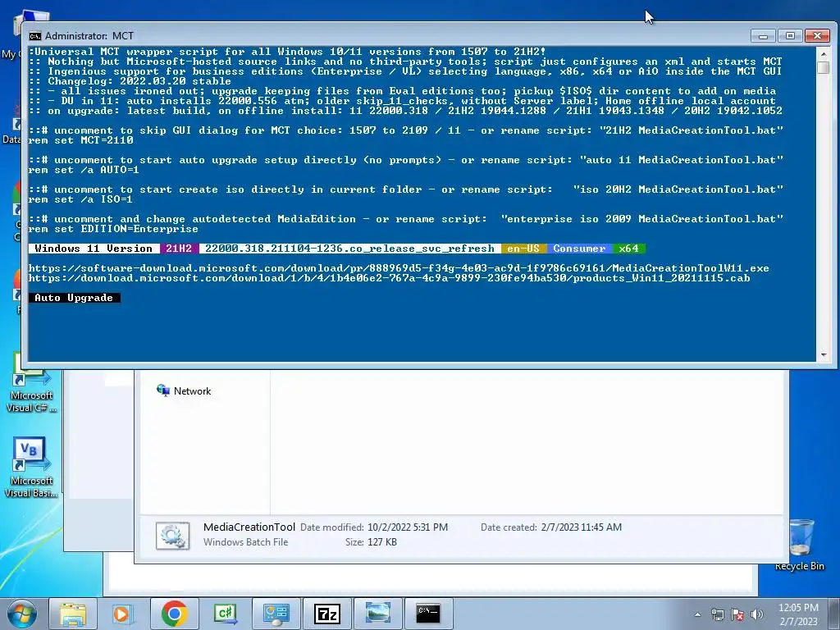The image size is (840, 630).
Task: Open the Start menu orb
Action: [21, 614]
